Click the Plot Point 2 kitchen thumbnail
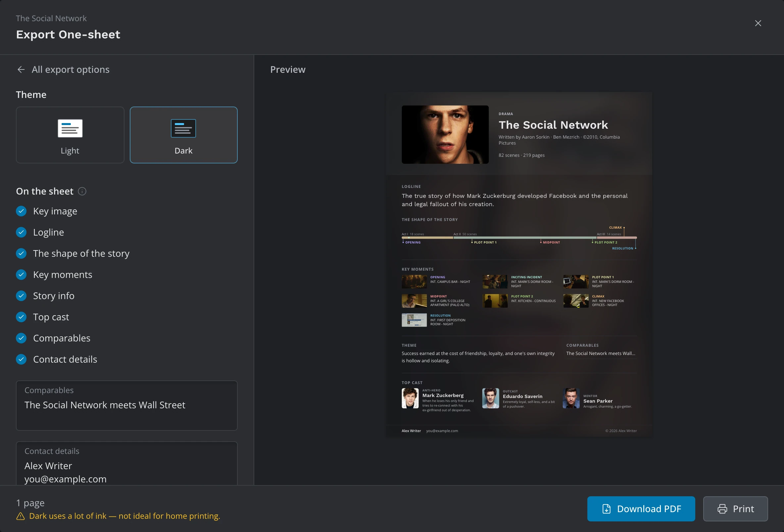Screen dimensions: 784x532 pyautogui.click(x=495, y=301)
